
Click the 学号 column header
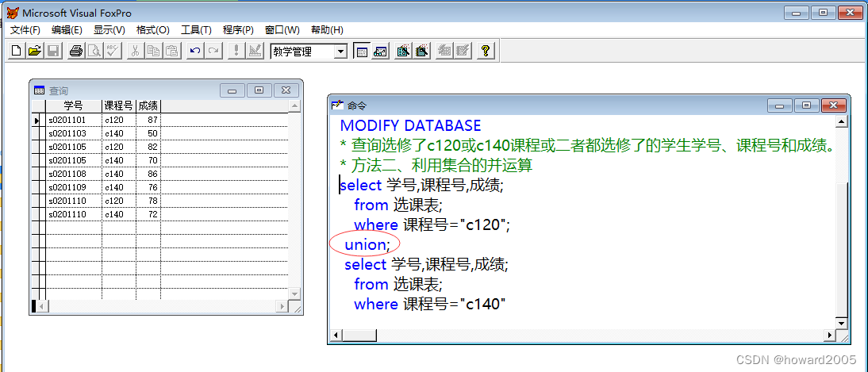[74, 105]
